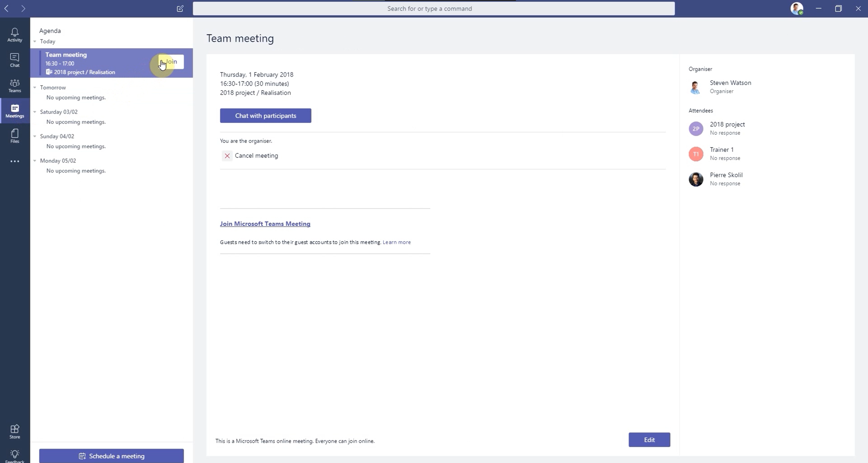Open the Trainer 1 attendee avatar
Image resolution: width=868 pixels, height=463 pixels.
696,154
